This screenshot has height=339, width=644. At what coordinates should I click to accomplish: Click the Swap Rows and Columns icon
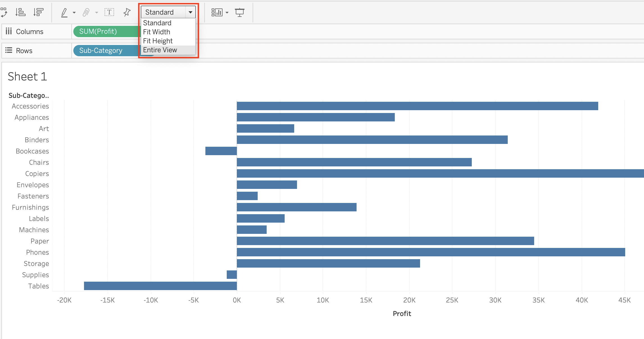click(4, 12)
